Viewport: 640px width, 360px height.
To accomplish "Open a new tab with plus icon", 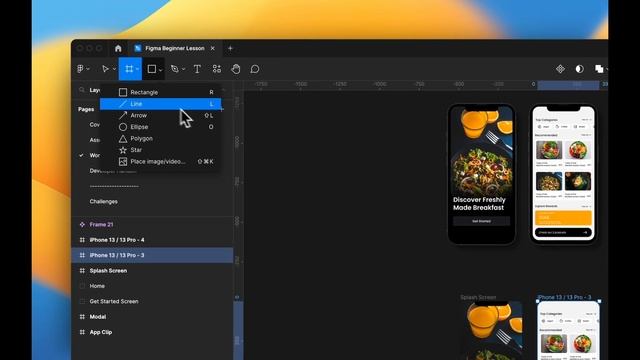I will pos(230,48).
